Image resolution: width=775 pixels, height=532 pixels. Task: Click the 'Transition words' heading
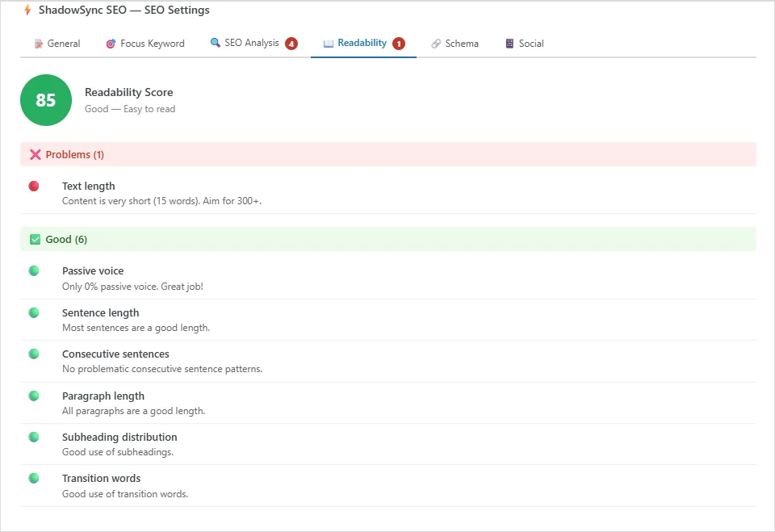pos(102,478)
